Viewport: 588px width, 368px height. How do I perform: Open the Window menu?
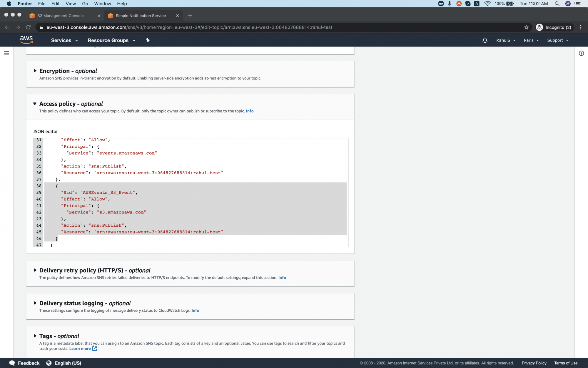(102, 4)
